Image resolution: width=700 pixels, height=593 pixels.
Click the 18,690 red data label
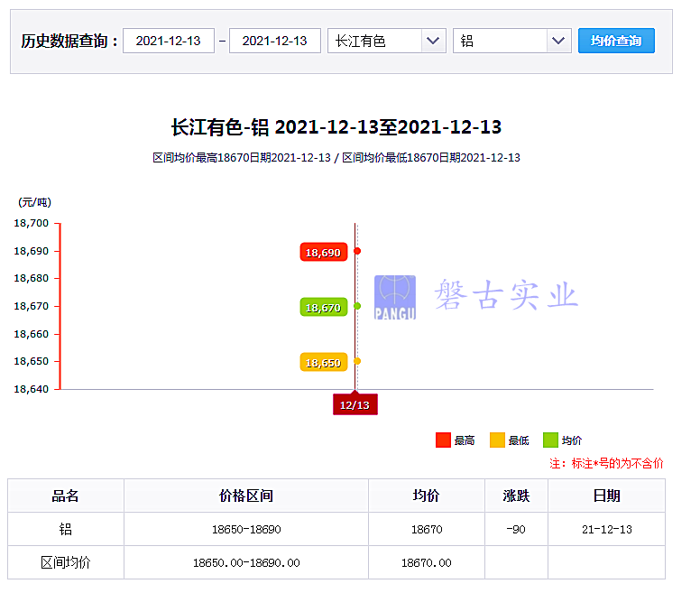[323, 252]
